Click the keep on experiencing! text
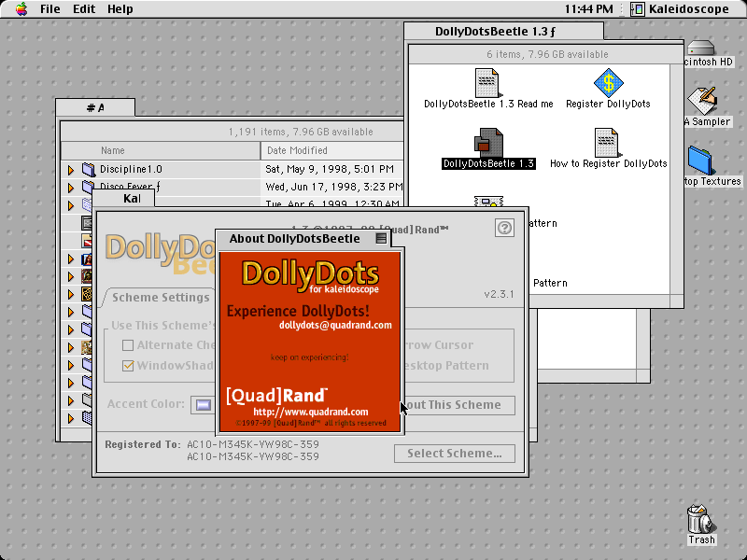The width and height of the screenshot is (747, 560). point(310,357)
